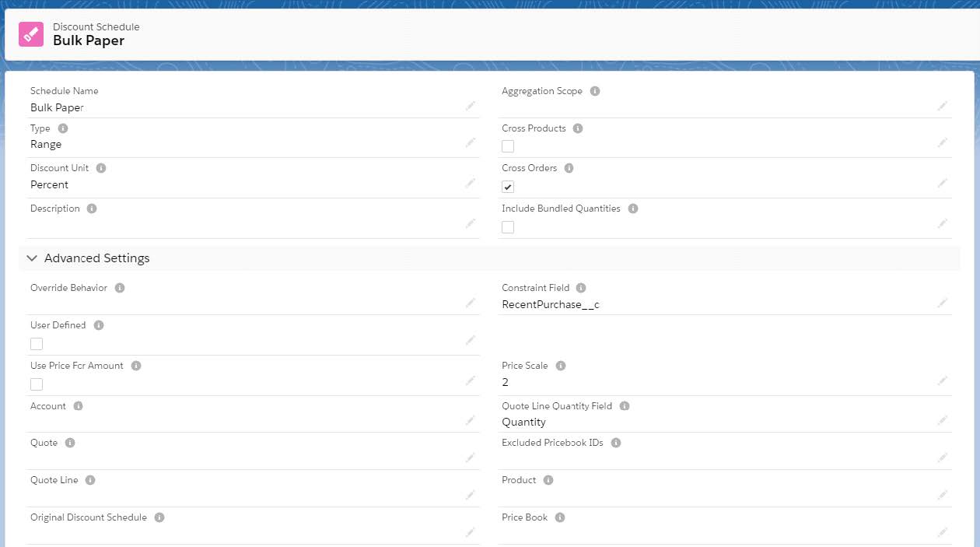Click the pink Discount Schedule header icon
980x547 pixels.
pos(31,33)
